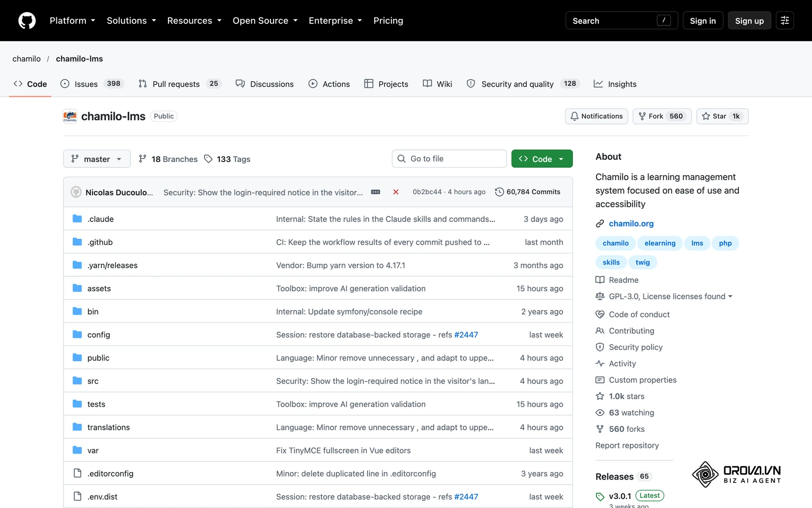The width and height of the screenshot is (812, 508).
Task: Open the Releases 65 heading link
Action: (623, 477)
